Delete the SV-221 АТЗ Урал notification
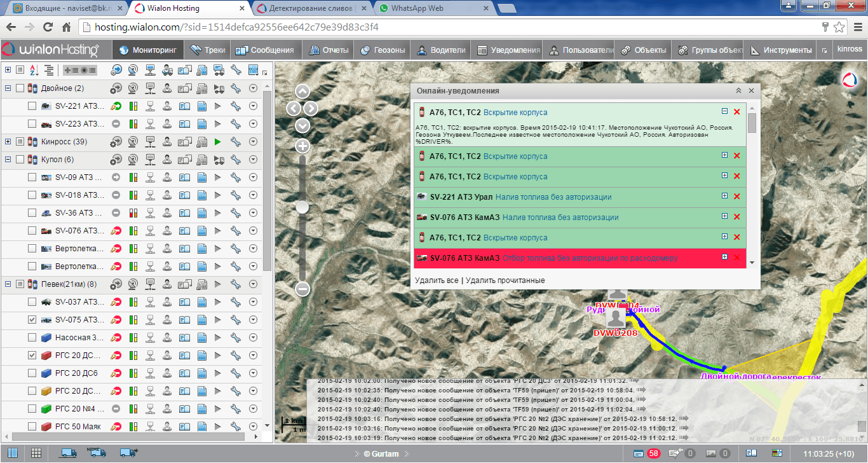868x463 pixels. point(737,197)
